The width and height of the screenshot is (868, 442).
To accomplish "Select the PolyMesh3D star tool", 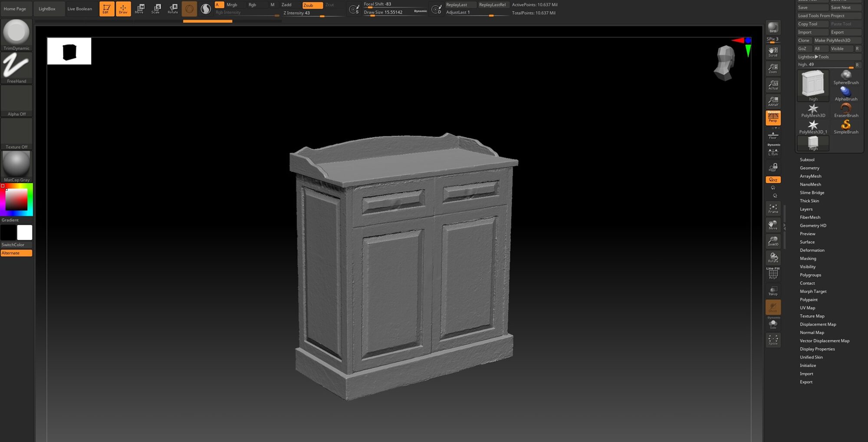I will tap(813, 108).
